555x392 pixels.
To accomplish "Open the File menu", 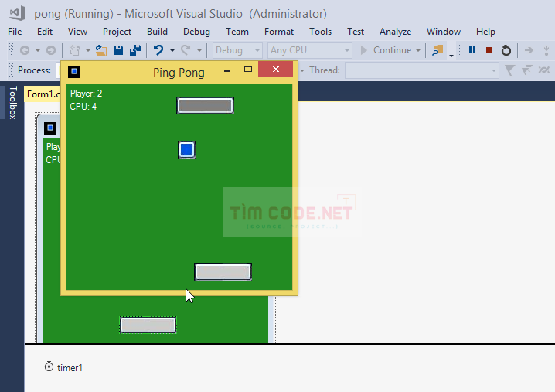I will click(x=15, y=32).
